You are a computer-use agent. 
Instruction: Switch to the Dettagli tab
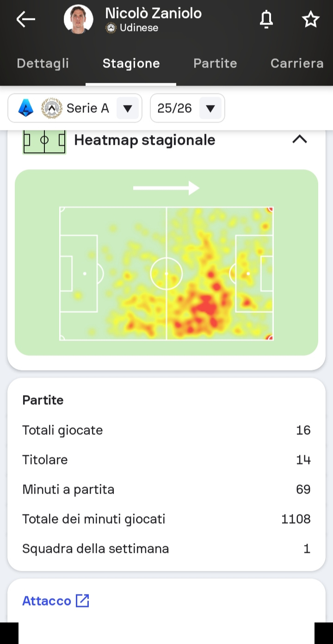tap(43, 63)
